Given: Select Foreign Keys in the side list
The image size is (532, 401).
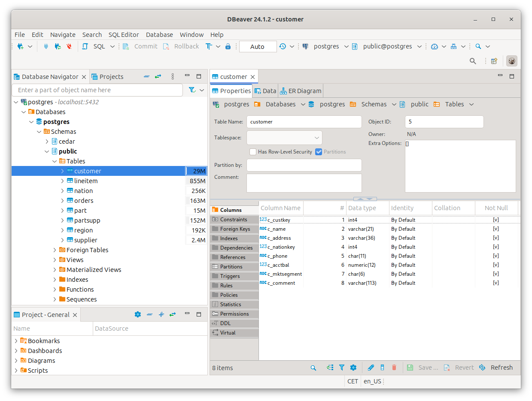Looking at the screenshot, I should pos(235,229).
